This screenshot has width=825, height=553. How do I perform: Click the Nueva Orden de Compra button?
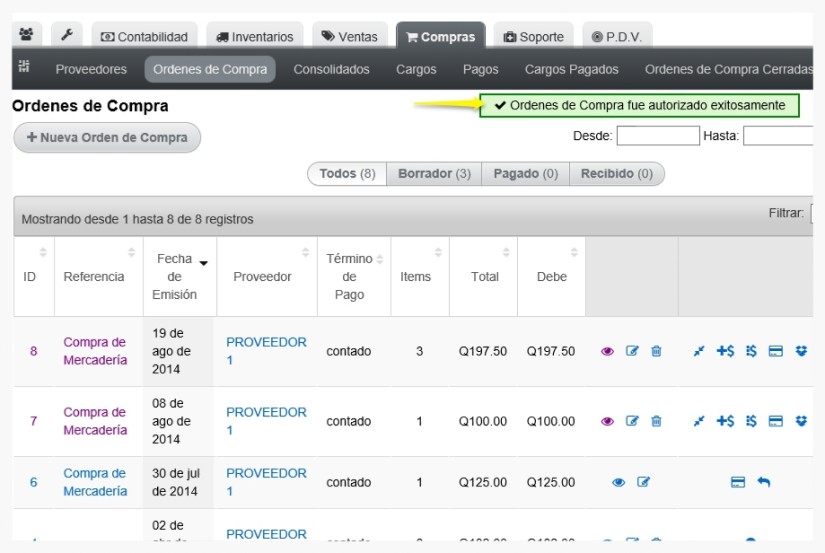click(107, 137)
